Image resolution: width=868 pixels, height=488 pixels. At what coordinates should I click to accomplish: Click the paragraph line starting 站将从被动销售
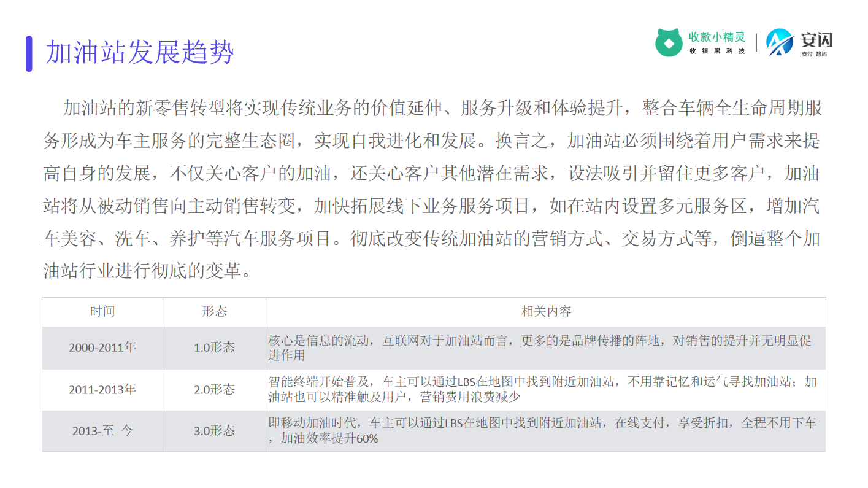[x=432, y=206]
